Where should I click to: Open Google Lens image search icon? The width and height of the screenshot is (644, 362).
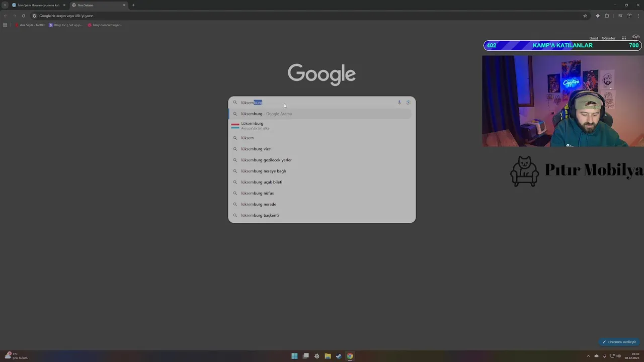click(408, 103)
